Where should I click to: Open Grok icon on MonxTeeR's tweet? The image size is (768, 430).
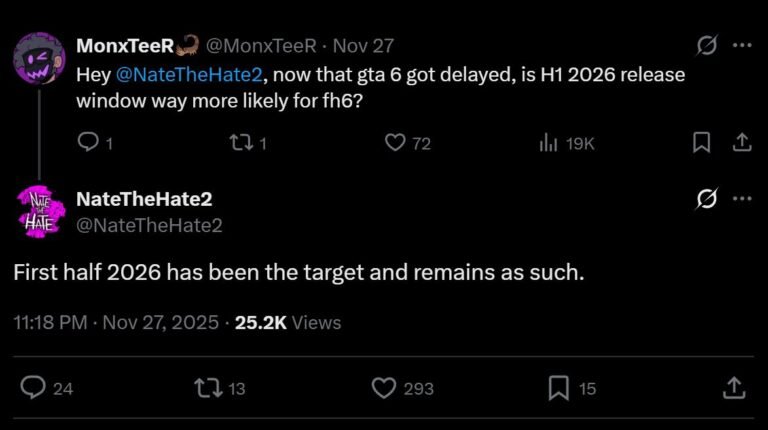[x=706, y=46]
